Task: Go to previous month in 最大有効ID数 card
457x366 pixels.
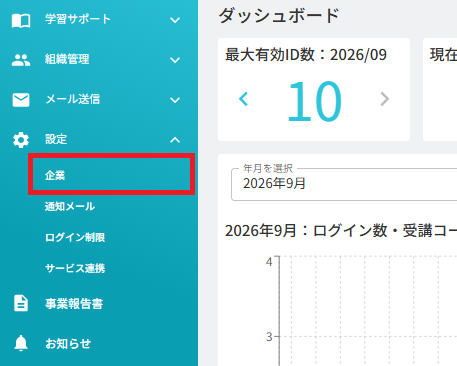Action: [x=244, y=99]
